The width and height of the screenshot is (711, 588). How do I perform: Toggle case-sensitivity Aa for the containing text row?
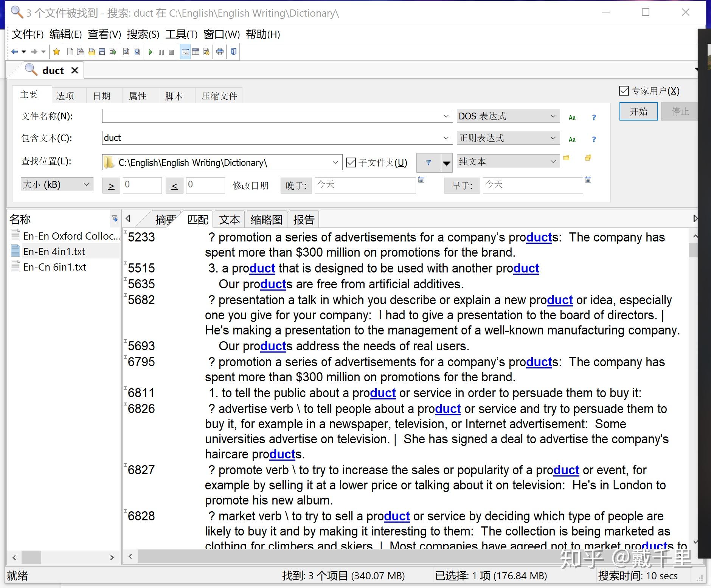coord(572,139)
